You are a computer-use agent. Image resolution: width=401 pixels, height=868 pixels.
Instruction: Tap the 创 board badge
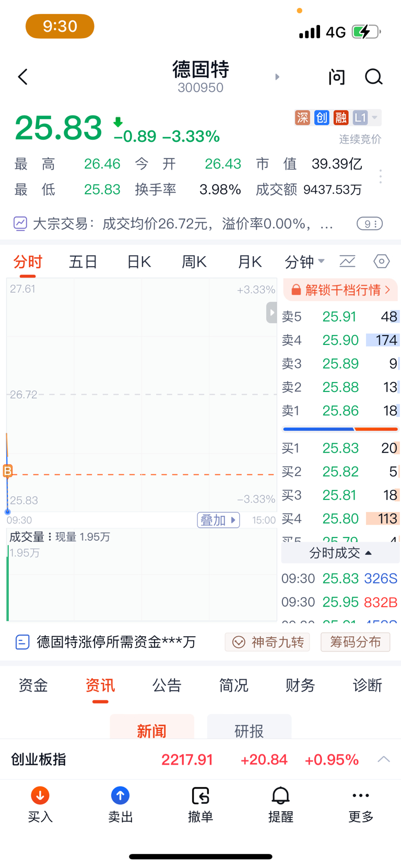click(322, 118)
